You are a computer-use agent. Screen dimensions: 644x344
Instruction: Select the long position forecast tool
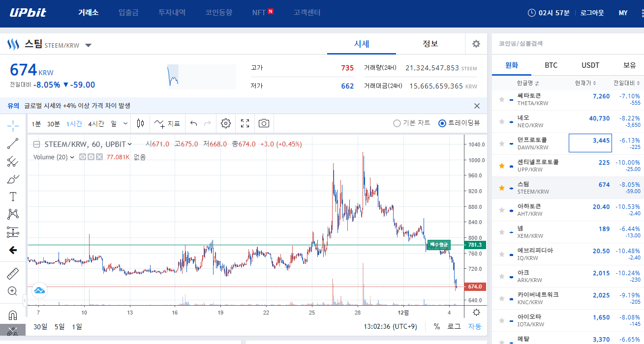point(13,232)
